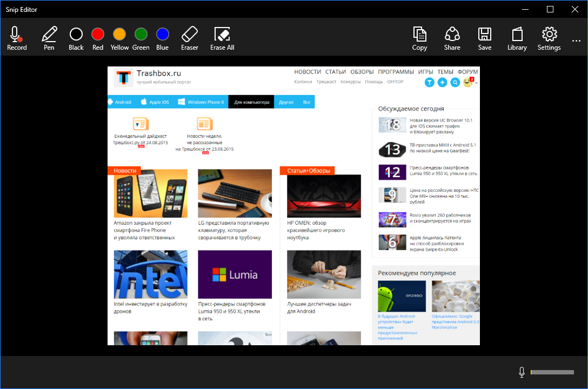Click the blue plus round icon
The image size is (588, 389).
[442, 83]
